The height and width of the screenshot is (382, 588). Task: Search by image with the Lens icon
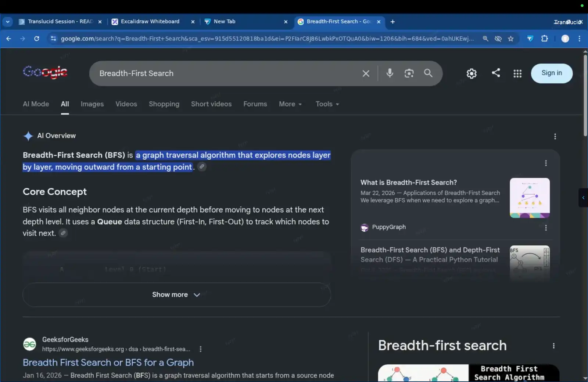[409, 73]
